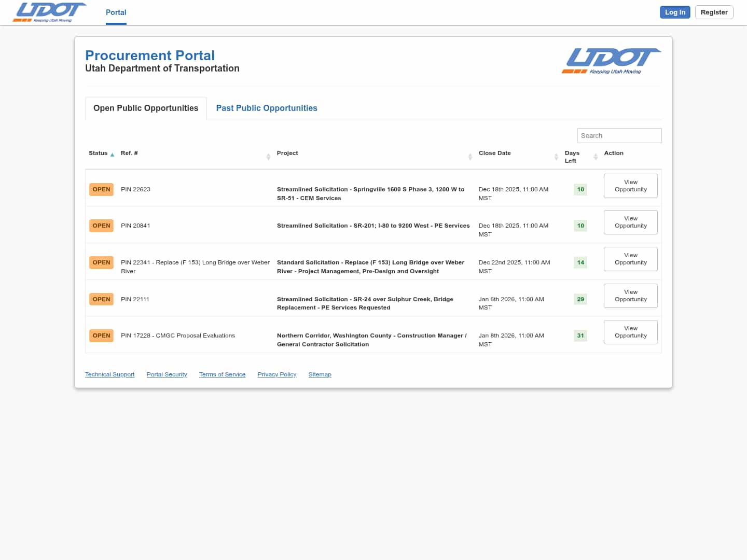Click the 'PIN 22111' reference cell
Image resolution: width=747 pixels, height=560 pixels.
(135, 299)
